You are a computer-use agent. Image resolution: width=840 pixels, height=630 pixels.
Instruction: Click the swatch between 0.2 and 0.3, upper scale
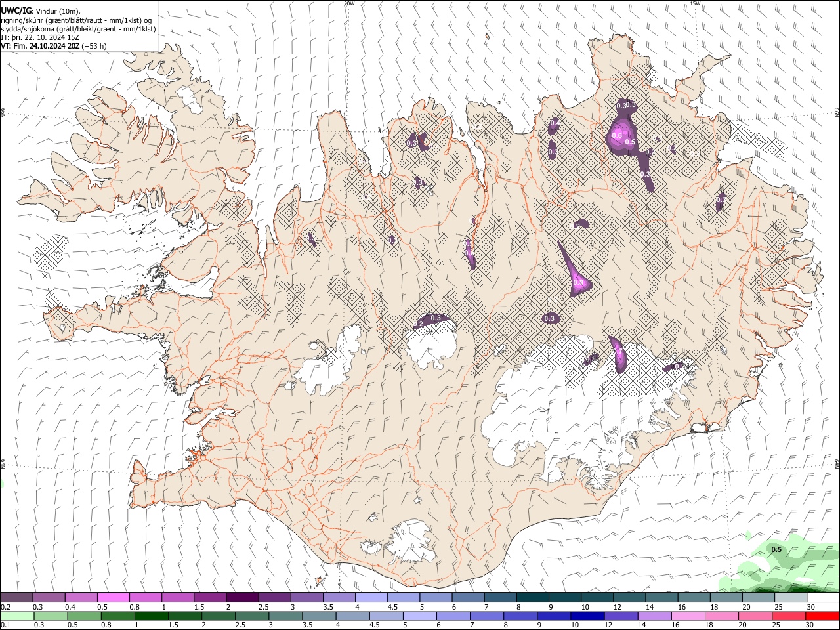16,597
